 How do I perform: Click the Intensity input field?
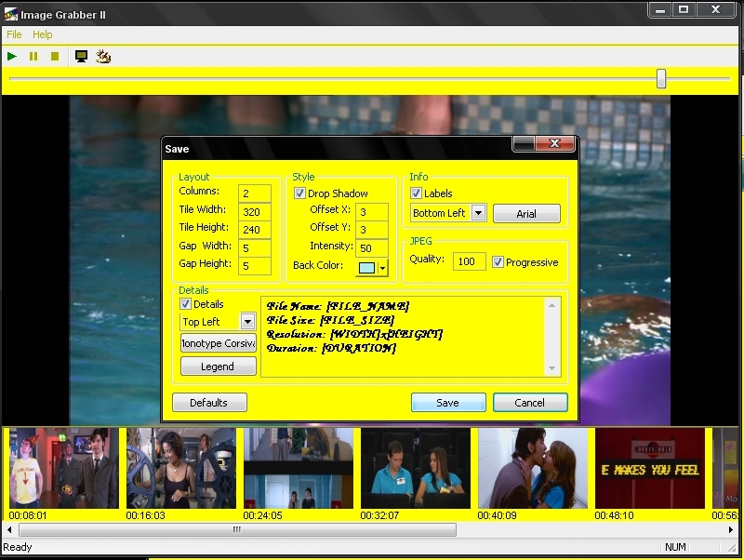[x=371, y=248]
